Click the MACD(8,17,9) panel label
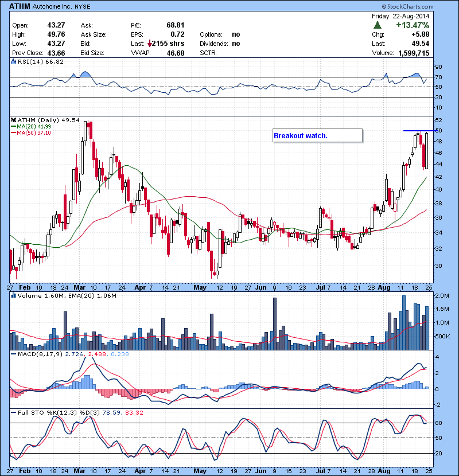Image resolution: width=459 pixels, height=476 pixels. coord(40,354)
